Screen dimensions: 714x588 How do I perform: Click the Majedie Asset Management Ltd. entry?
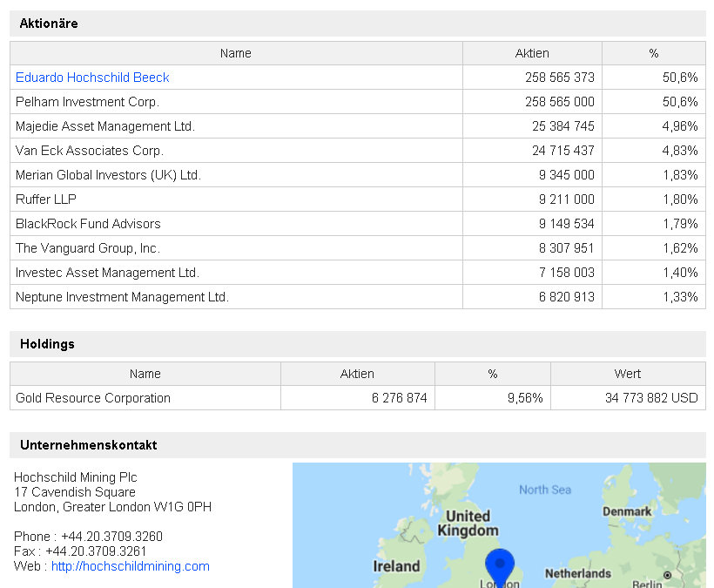pos(104,126)
